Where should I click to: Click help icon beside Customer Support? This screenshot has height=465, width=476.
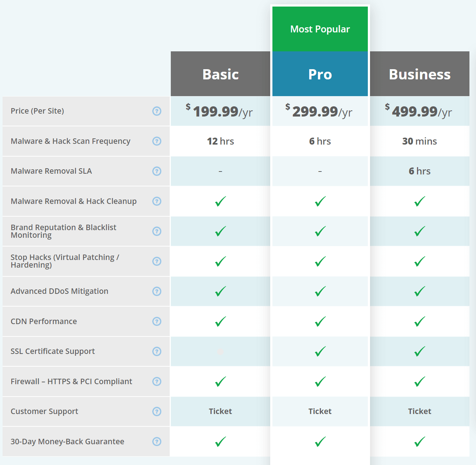coord(157,411)
